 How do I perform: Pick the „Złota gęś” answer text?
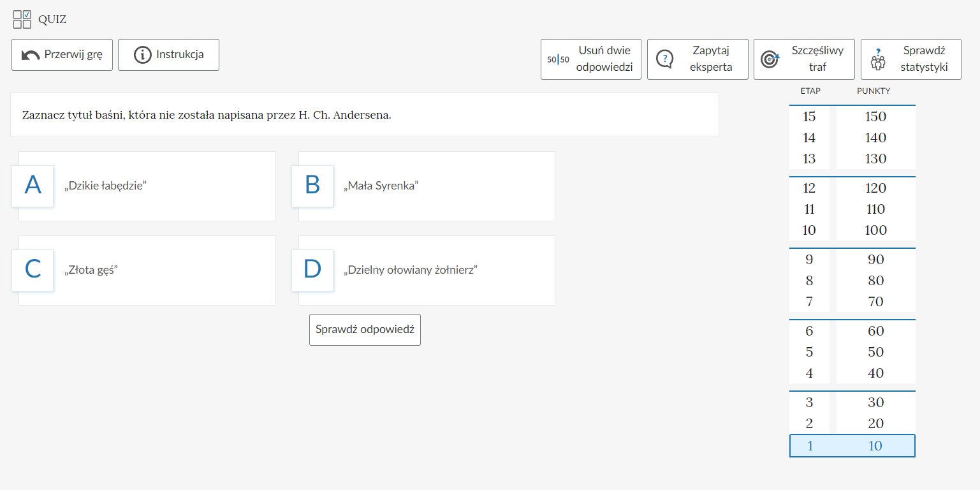click(x=92, y=270)
